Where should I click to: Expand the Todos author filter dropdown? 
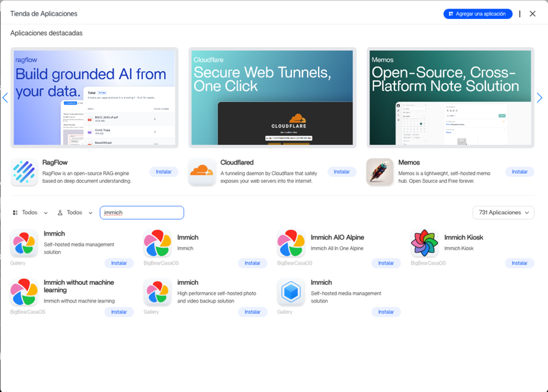click(x=75, y=213)
